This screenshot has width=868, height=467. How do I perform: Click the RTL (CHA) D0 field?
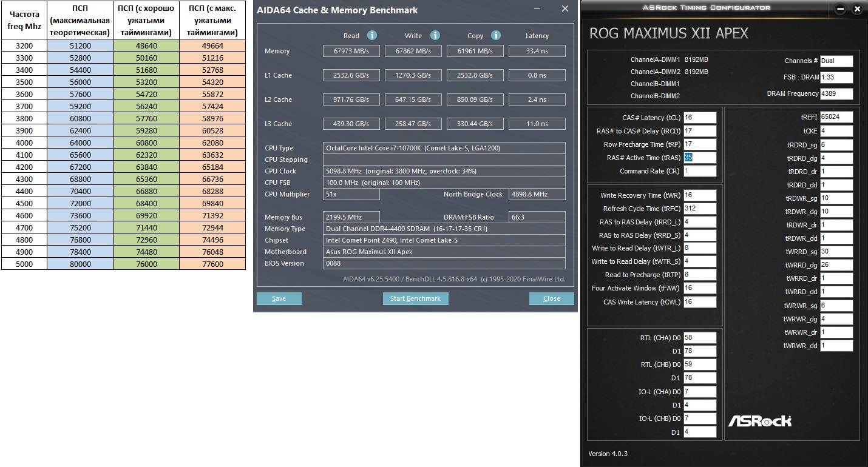700,338
